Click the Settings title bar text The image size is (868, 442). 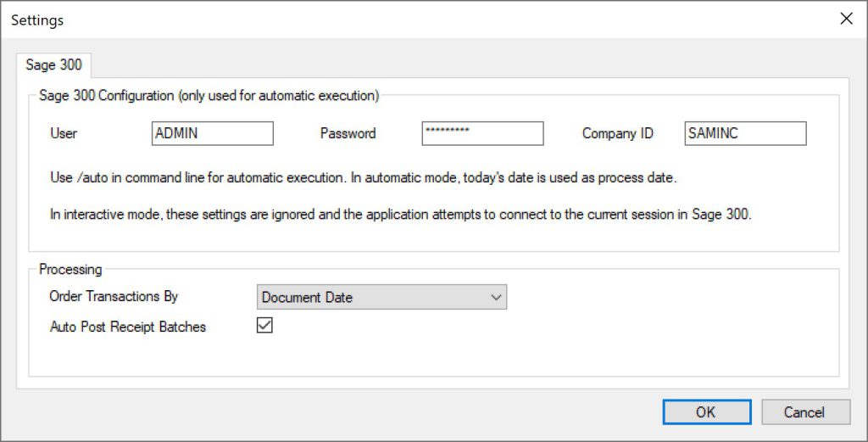point(37,20)
